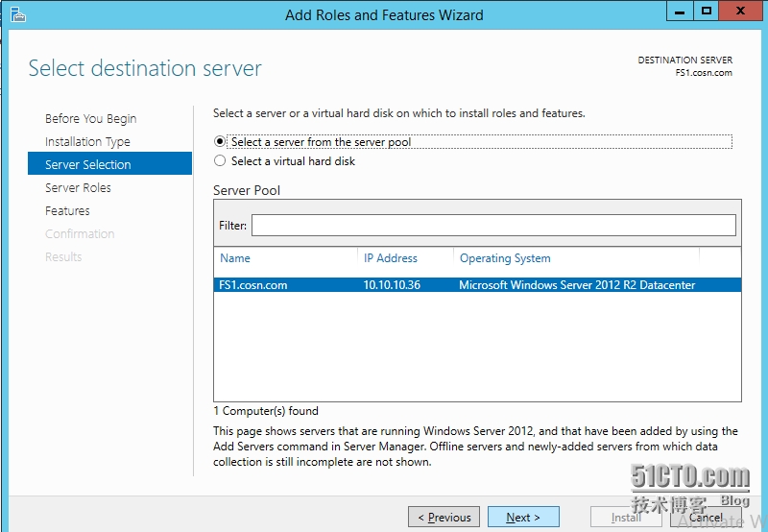Minimize the wizard window
The image size is (768, 532).
[680, 11]
